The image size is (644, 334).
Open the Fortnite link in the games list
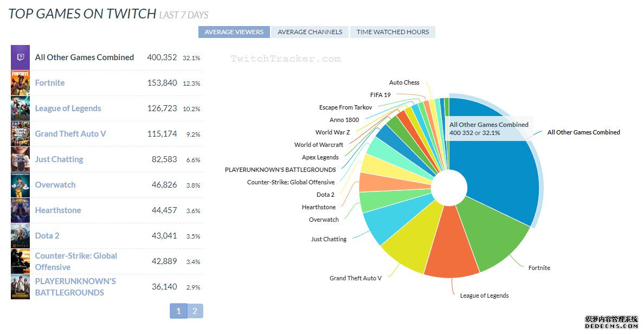click(50, 83)
